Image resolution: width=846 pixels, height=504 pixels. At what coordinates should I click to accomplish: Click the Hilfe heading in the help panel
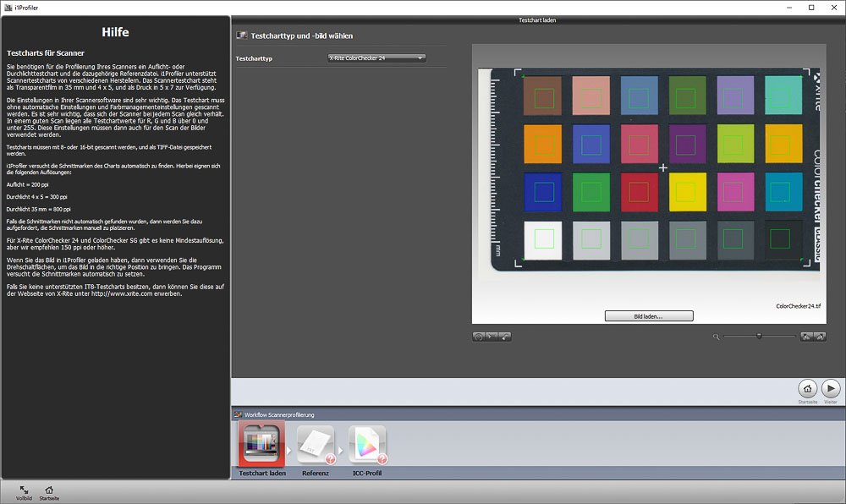tap(115, 32)
